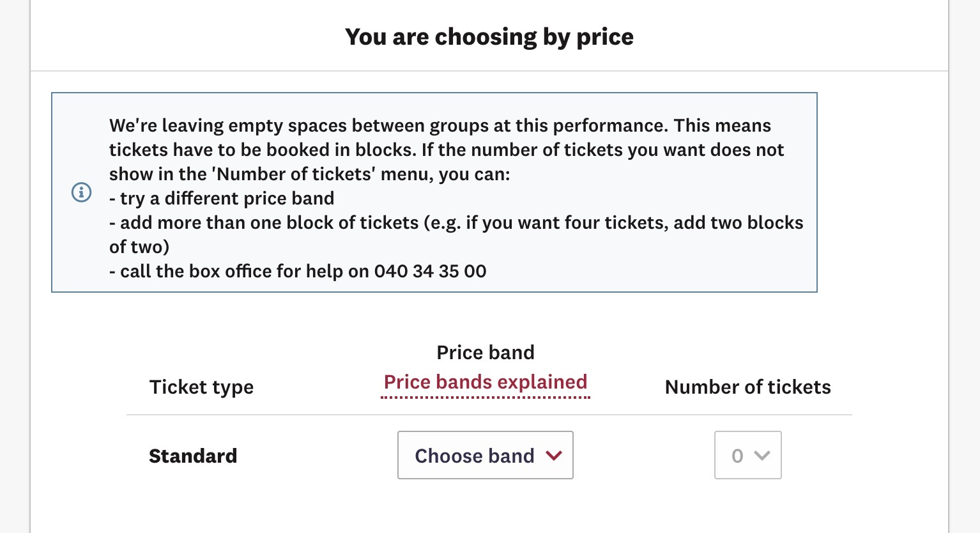Select the Number of tickets column header
The height and width of the screenshot is (533, 980).
[x=747, y=387]
